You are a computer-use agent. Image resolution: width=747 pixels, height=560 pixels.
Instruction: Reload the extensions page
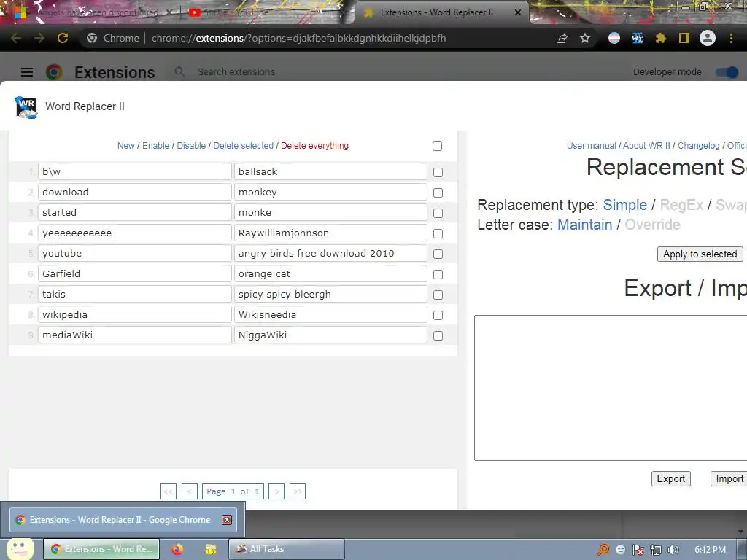click(63, 38)
